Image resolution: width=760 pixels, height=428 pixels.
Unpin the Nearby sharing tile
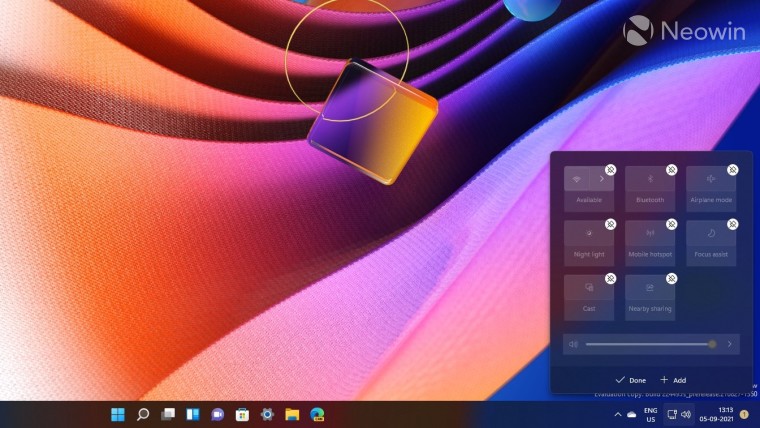671,278
